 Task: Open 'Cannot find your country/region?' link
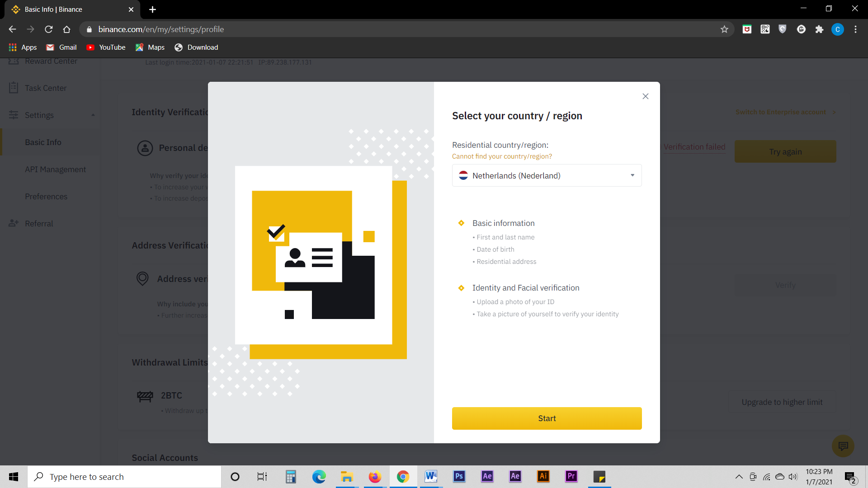pos(502,156)
